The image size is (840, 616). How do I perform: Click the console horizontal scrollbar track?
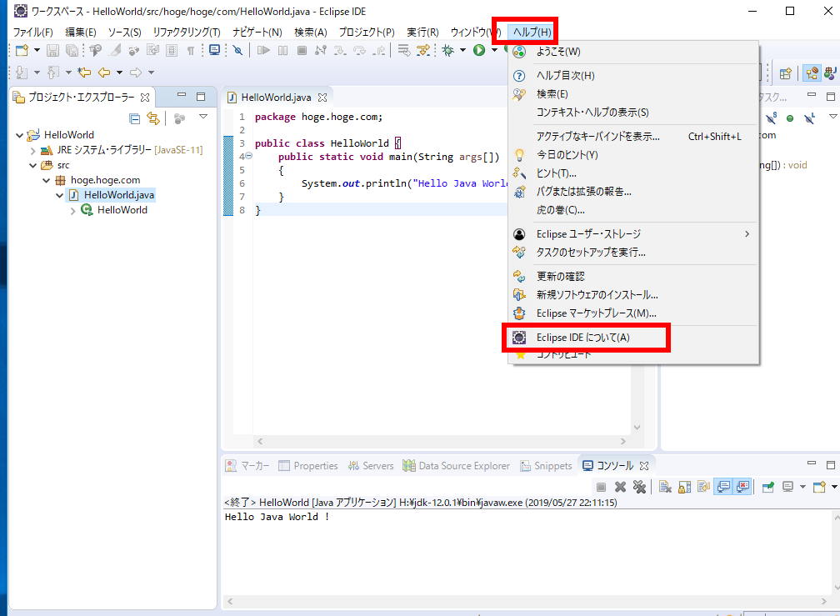point(527,602)
